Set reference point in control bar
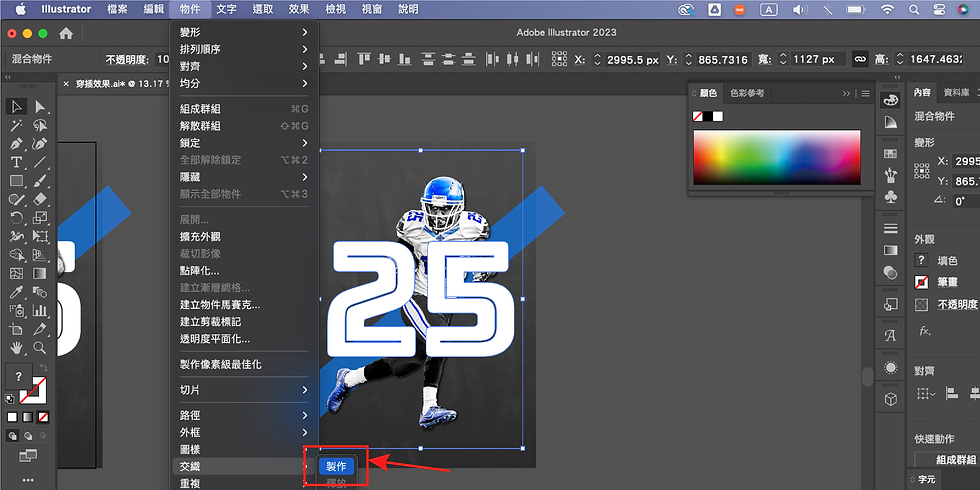The width and height of the screenshot is (980, 490). click(x=559, y=59)
